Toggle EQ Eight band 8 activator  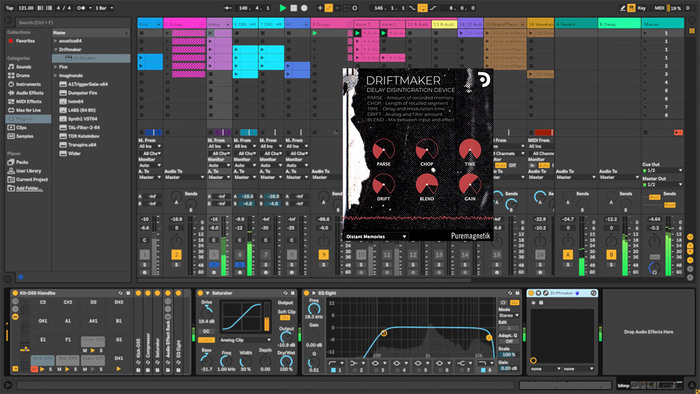point(483,370)
